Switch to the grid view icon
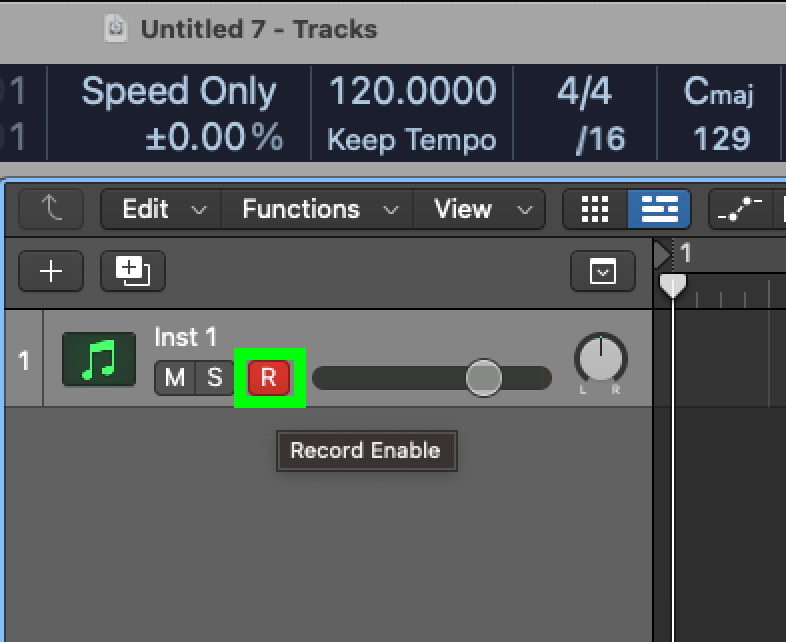 (595, 209)
